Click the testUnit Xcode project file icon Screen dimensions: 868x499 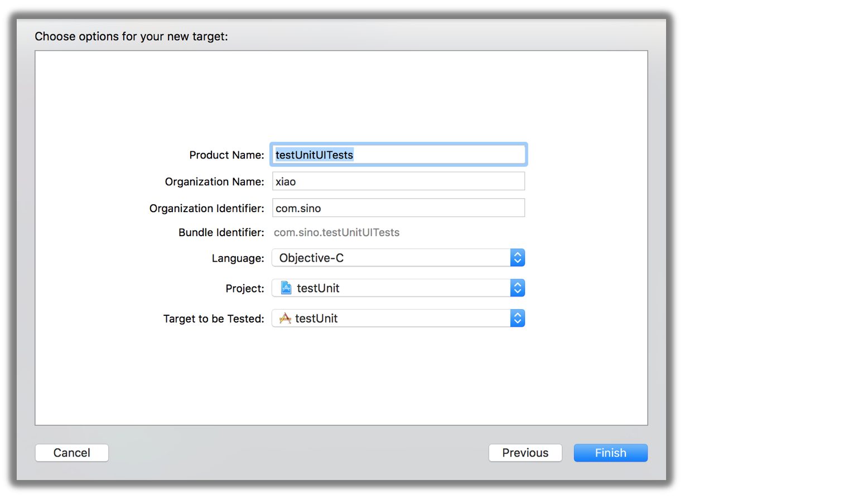(286, 288)
